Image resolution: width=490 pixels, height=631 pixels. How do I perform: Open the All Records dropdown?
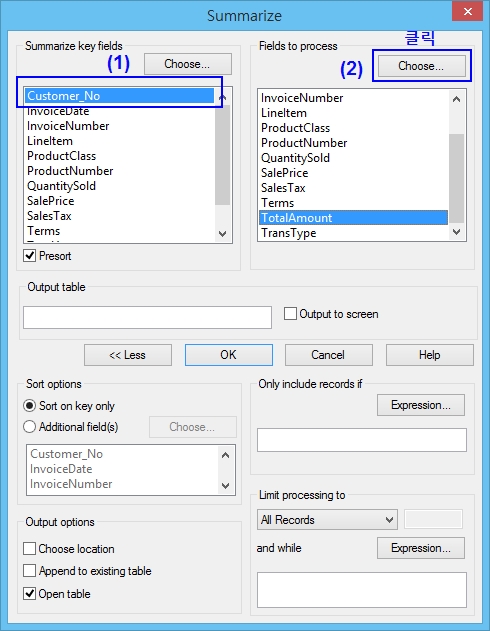click(x=327, y=520)
